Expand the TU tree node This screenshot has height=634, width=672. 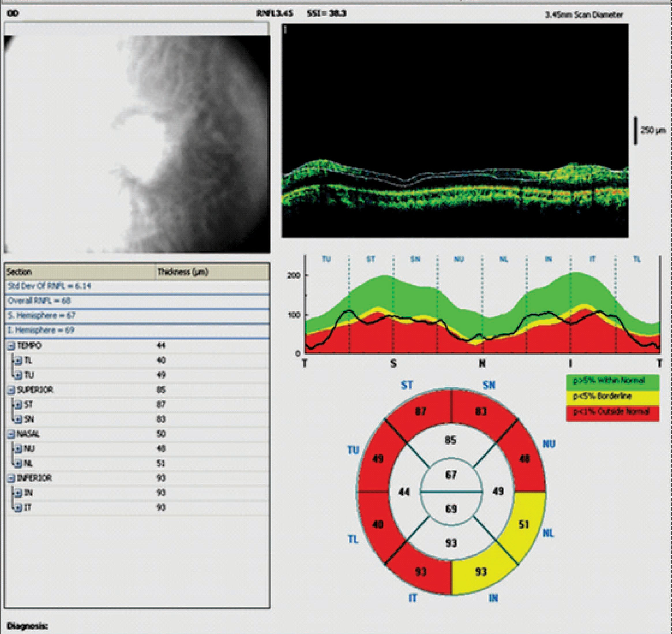(x=18, y=375)
